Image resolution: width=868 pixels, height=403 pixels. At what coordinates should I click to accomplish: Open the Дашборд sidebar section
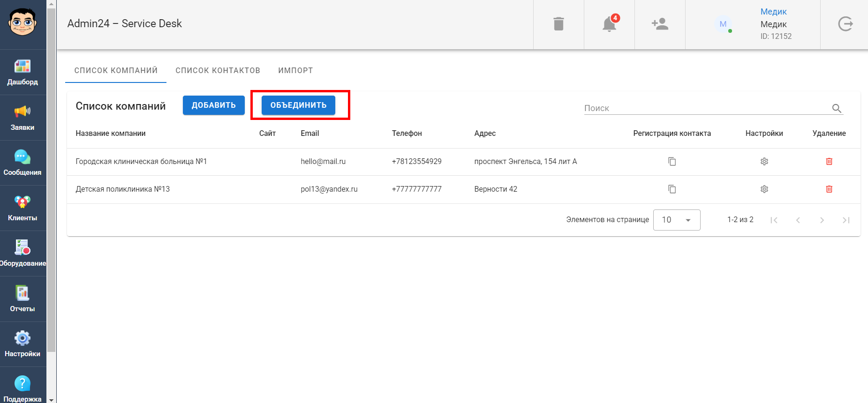pos(23,72)
